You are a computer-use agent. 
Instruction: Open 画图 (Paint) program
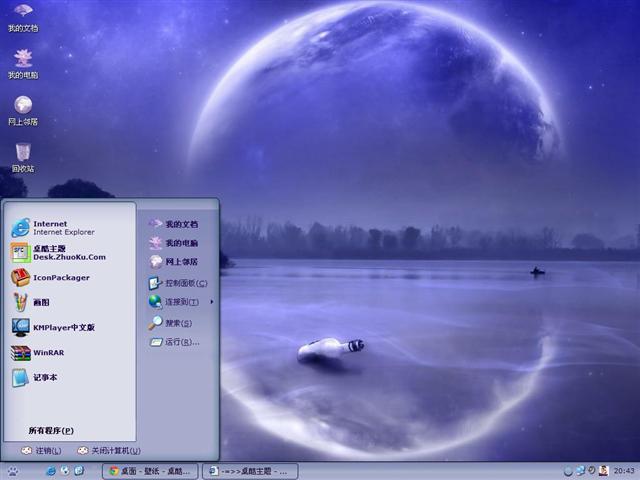[x=38, y=302]
